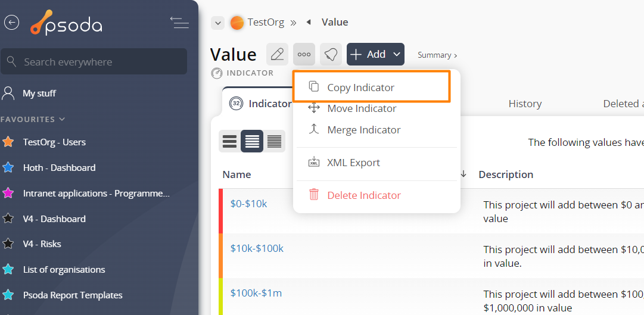Click the Summary link
This screenshot has width=644, height=315.
click(437, 55)
